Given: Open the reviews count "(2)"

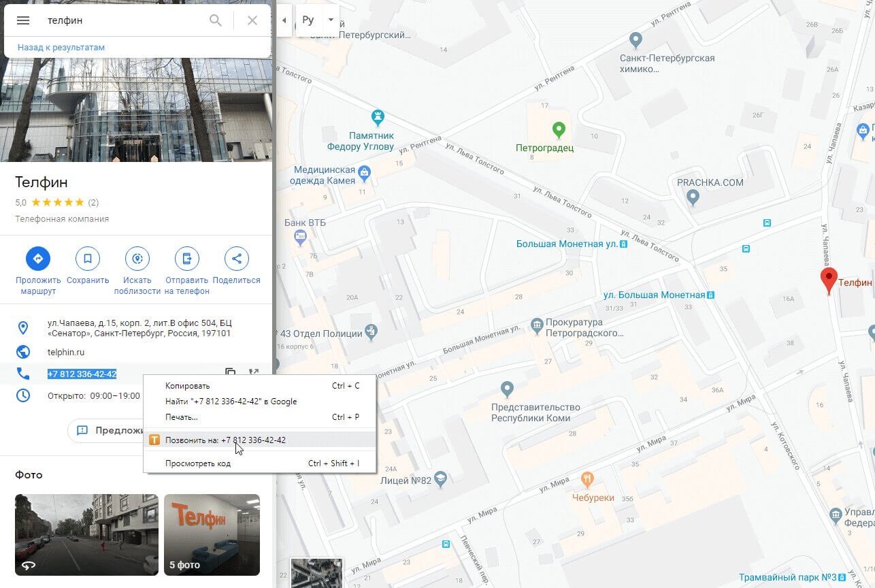Looking at the screenshot, I should (x=93, y=202).
